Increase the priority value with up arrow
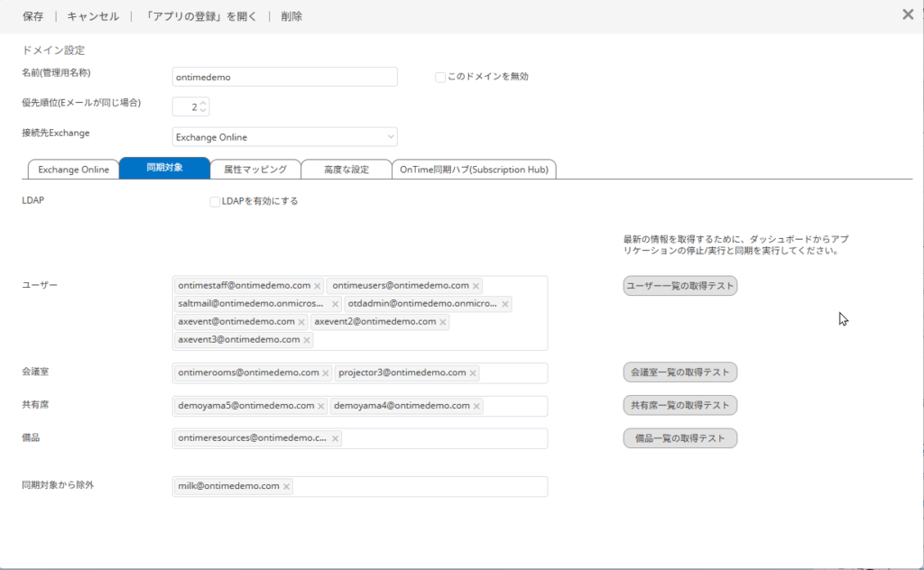 click(x=203, y=103)
